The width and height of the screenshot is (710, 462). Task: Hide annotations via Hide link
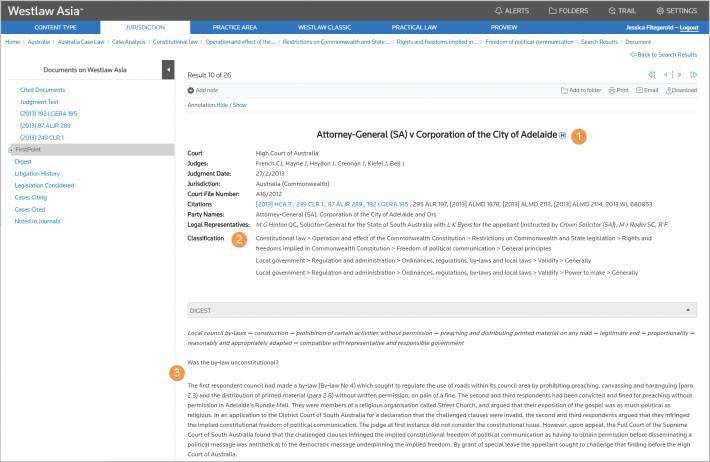[x=222, y=105]
